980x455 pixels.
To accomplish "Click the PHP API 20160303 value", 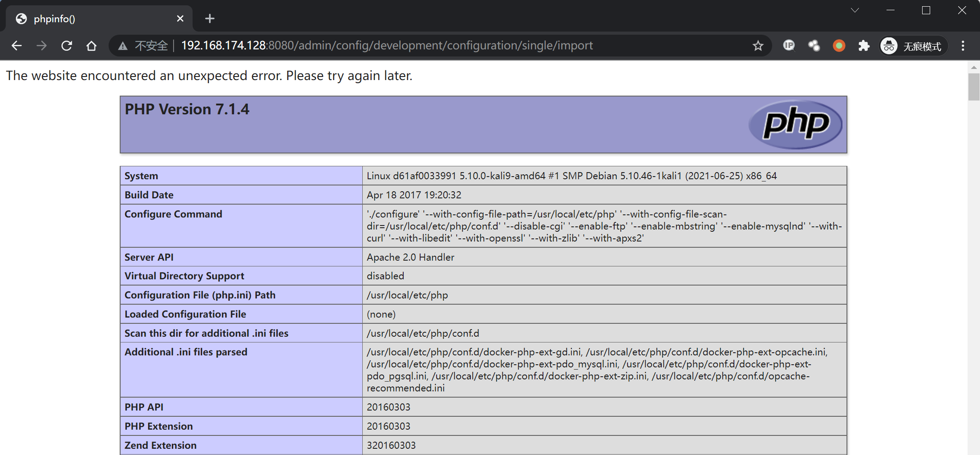I will pyautogui.click(x=389, y=407).
